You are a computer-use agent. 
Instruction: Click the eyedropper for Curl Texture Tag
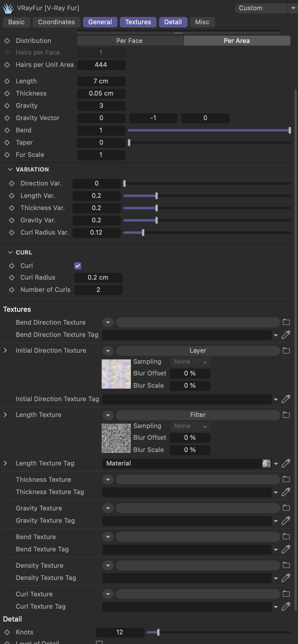(286, 606)
